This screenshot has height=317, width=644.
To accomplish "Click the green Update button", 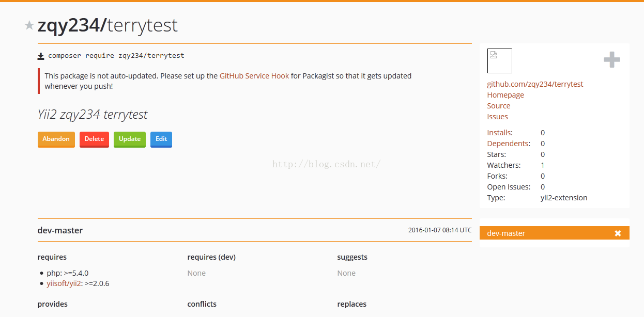I will click(130, 139).
